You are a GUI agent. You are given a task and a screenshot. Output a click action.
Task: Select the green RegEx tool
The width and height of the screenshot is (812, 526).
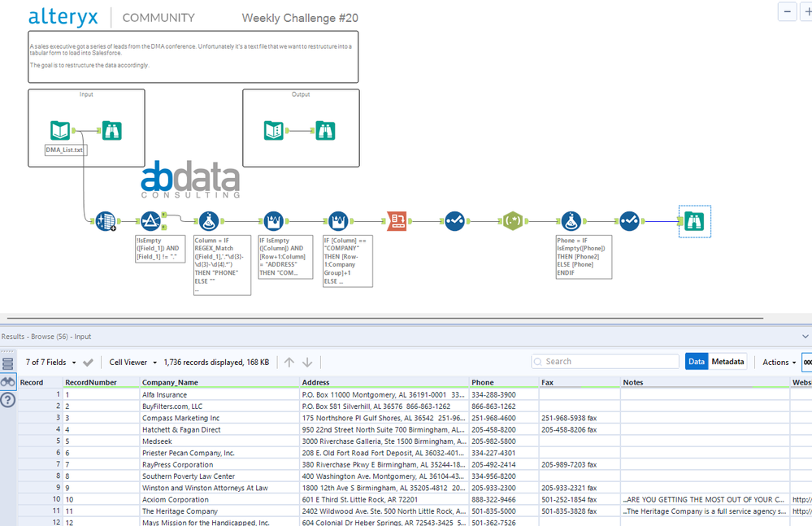click(513, 221)
